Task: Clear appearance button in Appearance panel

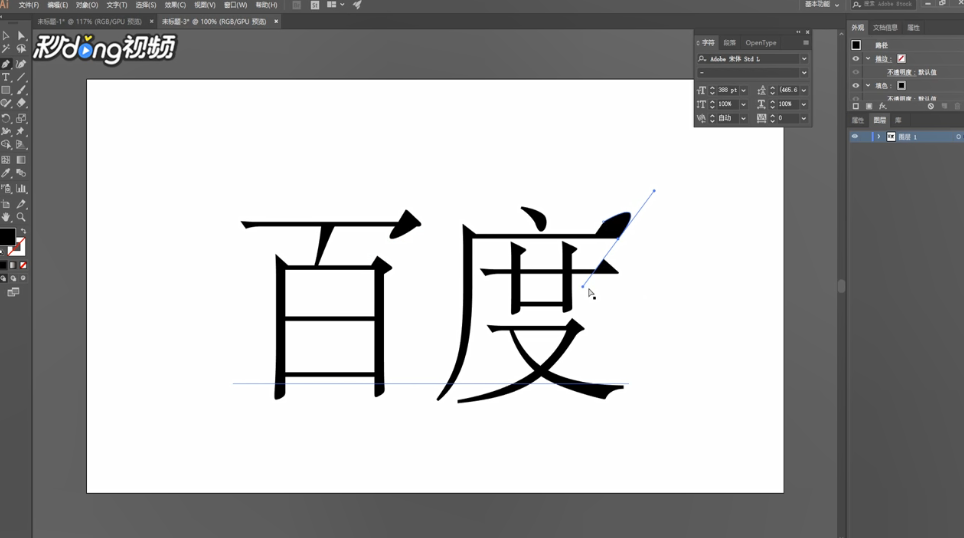Action: (x=931, y=106)
